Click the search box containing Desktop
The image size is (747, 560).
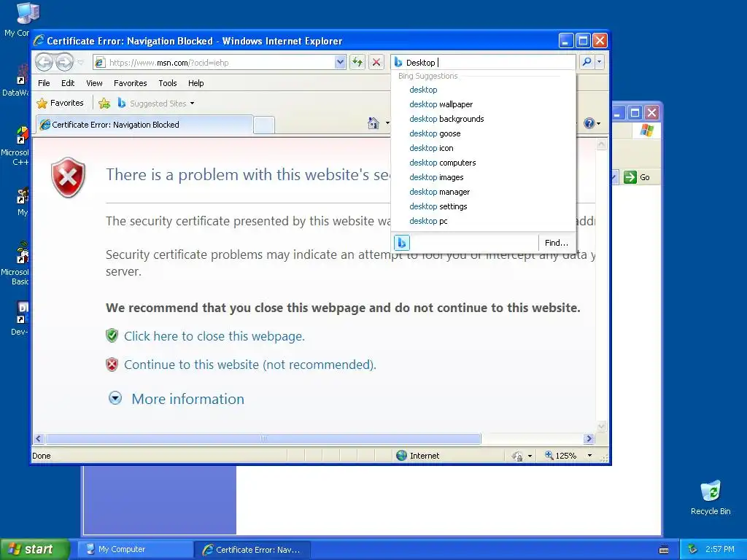coord(484,63)
